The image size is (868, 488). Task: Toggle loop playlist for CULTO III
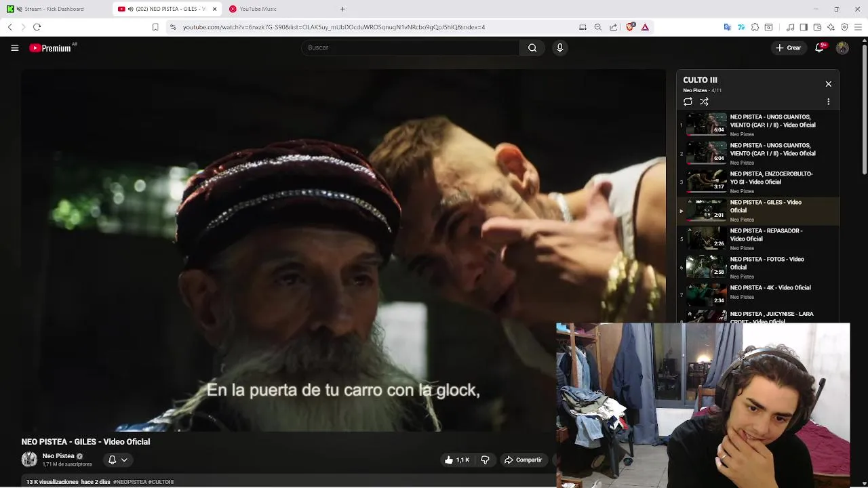click(x=688, y=102)
